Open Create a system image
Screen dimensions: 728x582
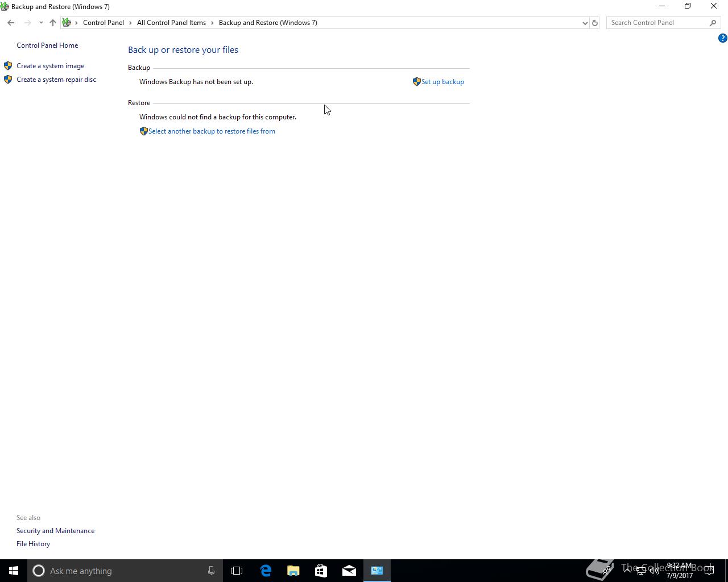50,66
